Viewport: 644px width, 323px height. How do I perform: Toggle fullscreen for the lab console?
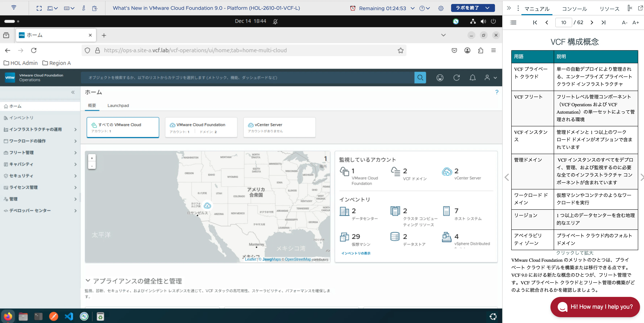39,8
